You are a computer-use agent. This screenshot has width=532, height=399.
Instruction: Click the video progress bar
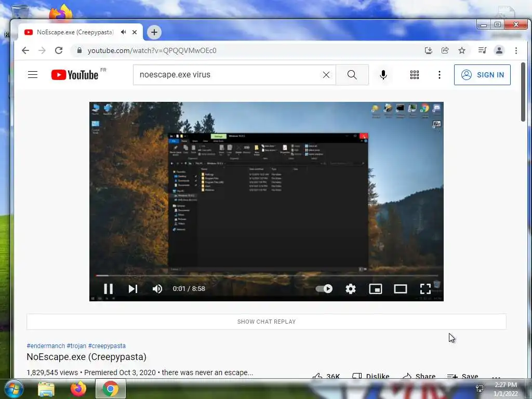[267, 275]
